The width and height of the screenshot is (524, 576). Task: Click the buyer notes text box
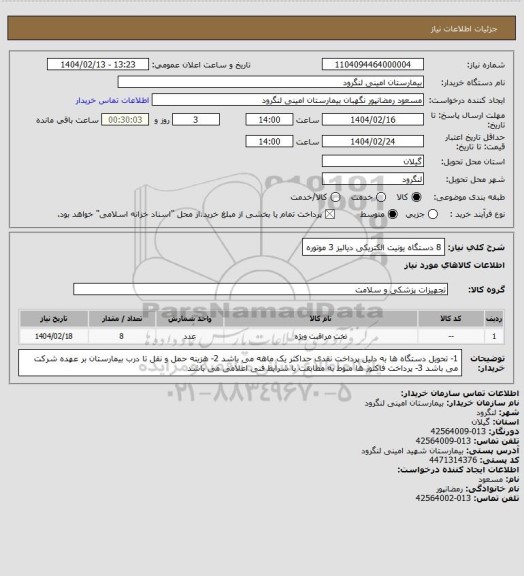click(240, 363)
